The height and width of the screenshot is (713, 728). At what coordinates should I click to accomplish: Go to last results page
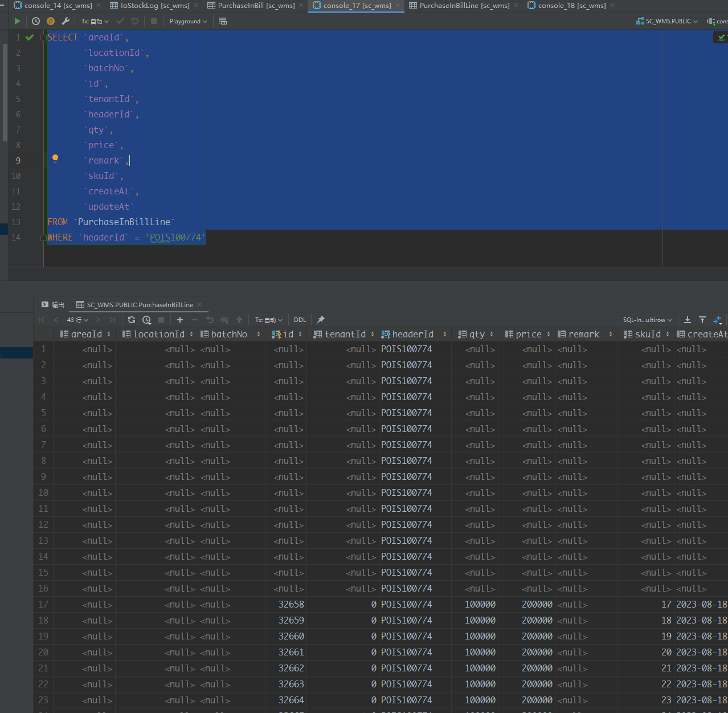coord(112,320)
